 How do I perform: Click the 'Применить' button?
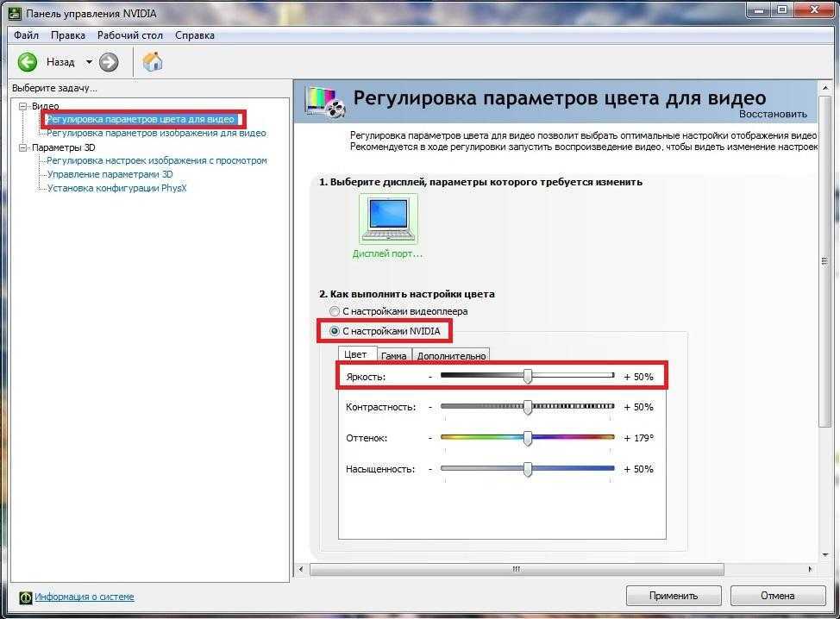coord(674,596)
